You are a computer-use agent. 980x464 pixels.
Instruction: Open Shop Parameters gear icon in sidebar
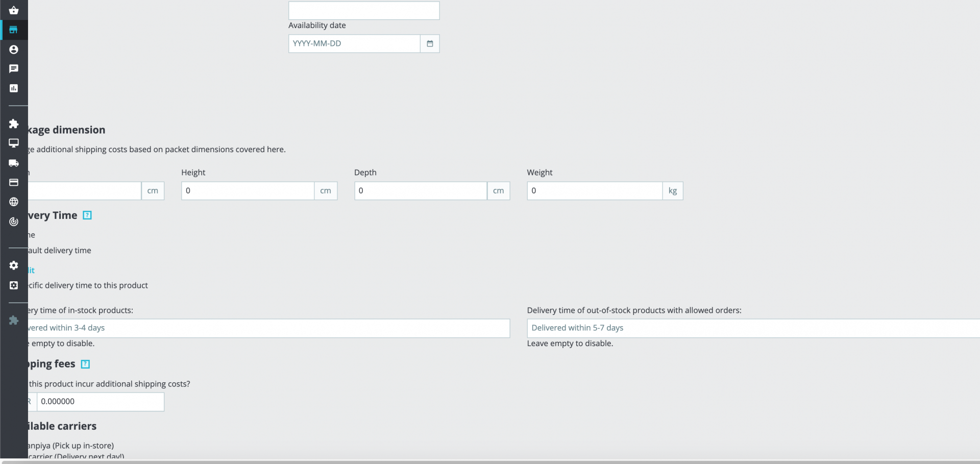(14, 265)
